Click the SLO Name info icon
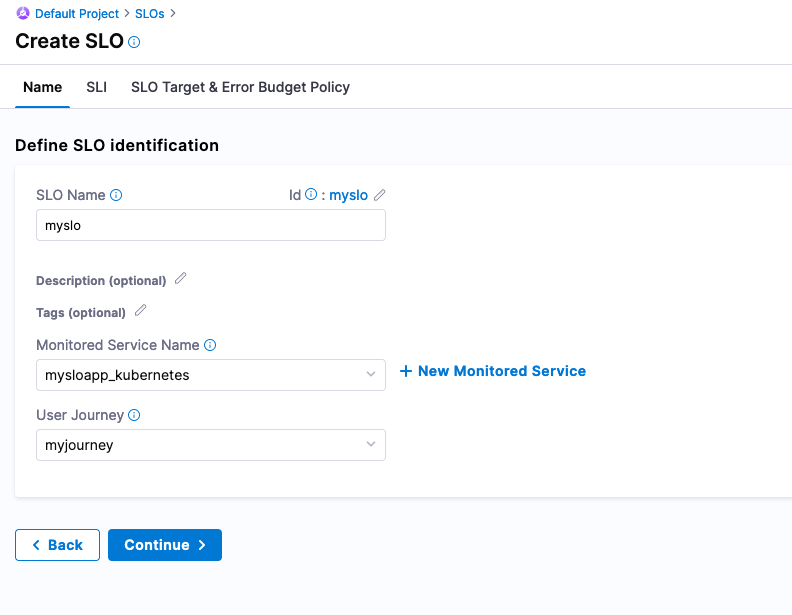 (x=116, y=195)
